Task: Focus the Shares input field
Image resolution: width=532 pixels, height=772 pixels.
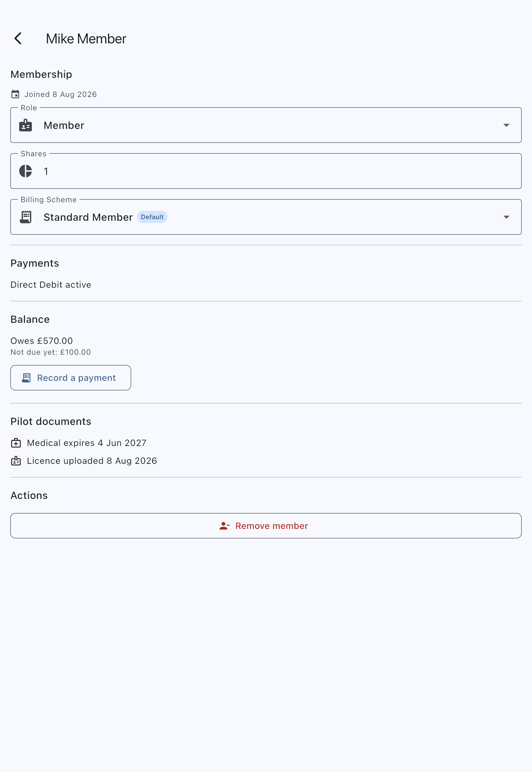Action: click(266, 171)
